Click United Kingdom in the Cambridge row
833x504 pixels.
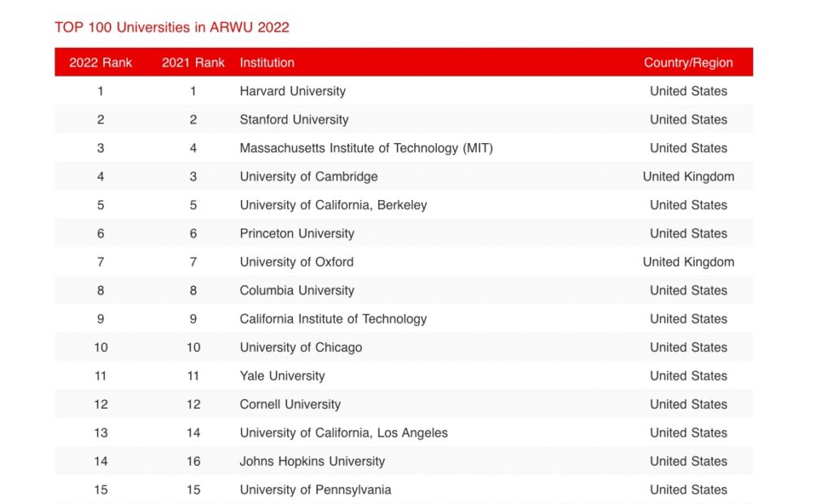[x=688, y=176]
